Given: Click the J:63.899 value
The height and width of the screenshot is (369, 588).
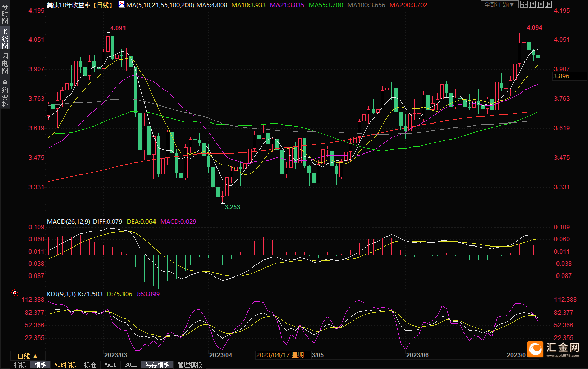Looking at the screenshot, I should 148,294.
